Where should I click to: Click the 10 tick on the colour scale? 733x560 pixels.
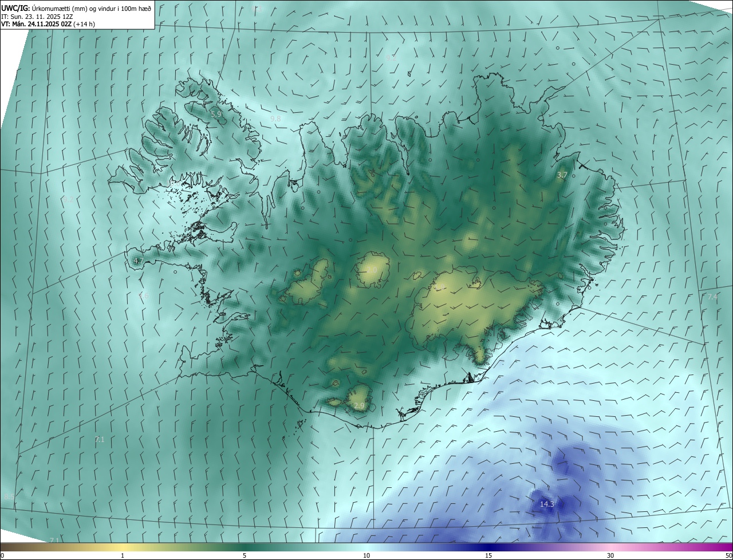click(366, 556)
